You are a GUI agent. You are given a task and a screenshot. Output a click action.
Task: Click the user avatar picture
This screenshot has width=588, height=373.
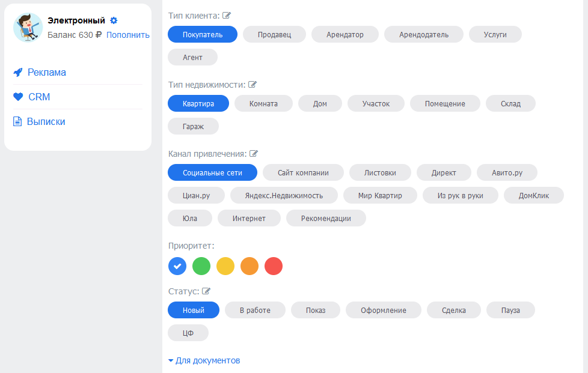(28, 28)
